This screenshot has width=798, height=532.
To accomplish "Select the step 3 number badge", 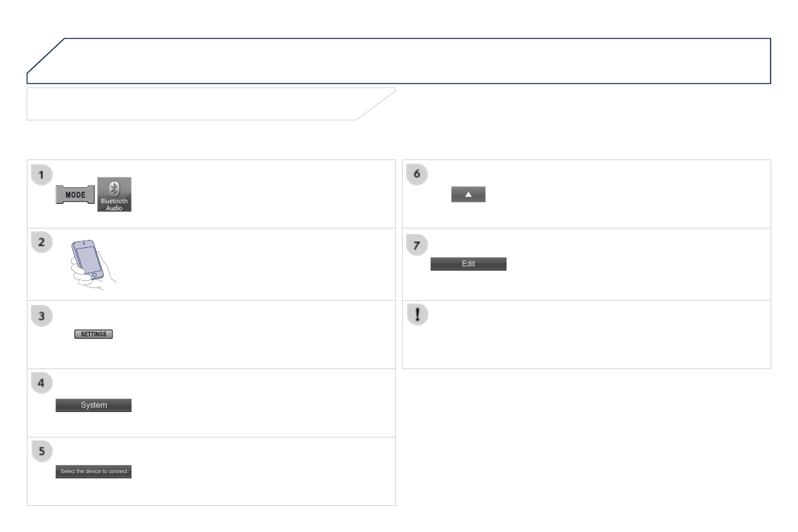I will [x=42, y=316].
